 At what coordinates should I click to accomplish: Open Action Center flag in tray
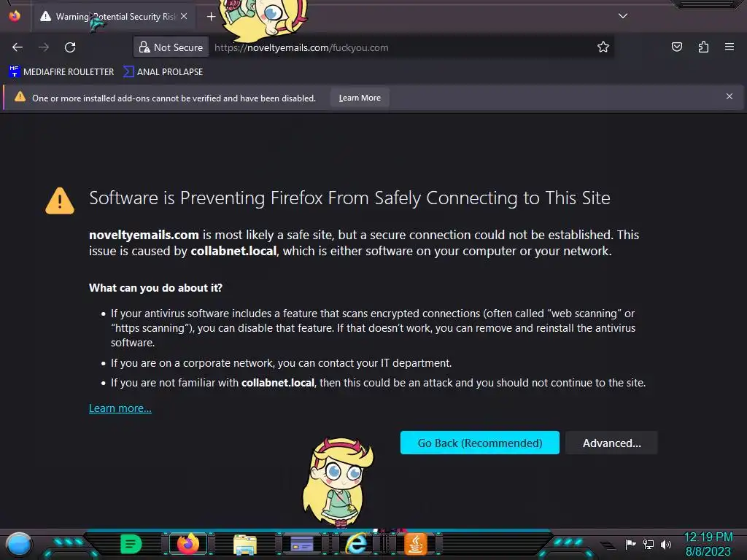pyautogui.click(x=631, y=544)
